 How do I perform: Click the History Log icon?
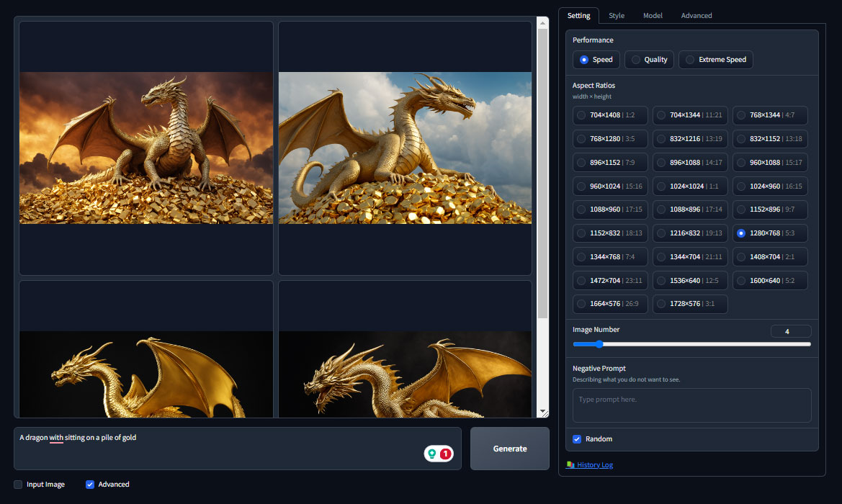(x=570, y=464)
